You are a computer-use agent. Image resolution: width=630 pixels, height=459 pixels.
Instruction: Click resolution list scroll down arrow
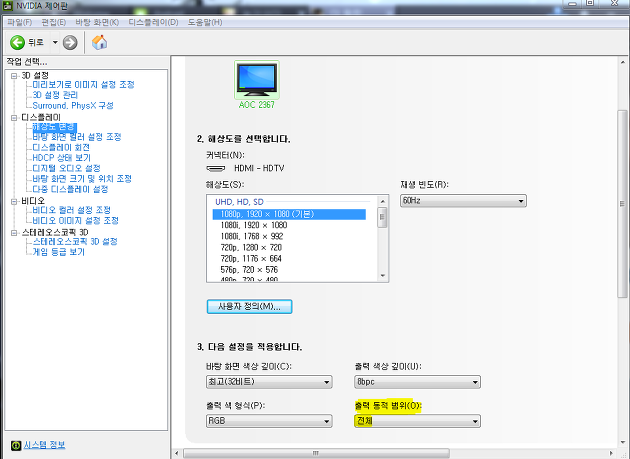382,276
